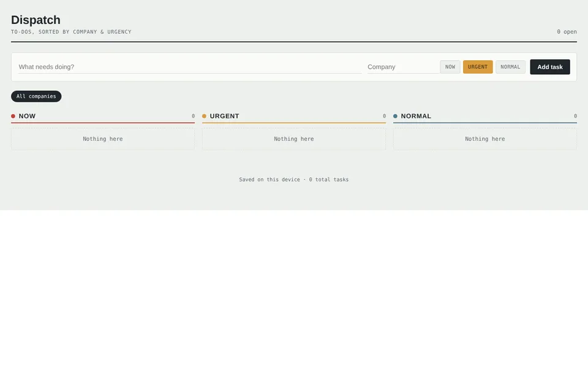
Task: Click the orange dot beside URGENT
Action: [x=204, y=116]
